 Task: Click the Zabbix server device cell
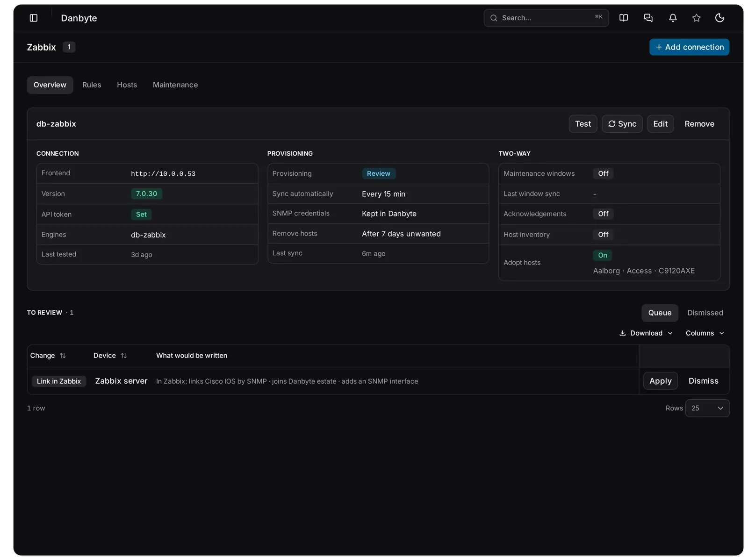tap(121, 381)
